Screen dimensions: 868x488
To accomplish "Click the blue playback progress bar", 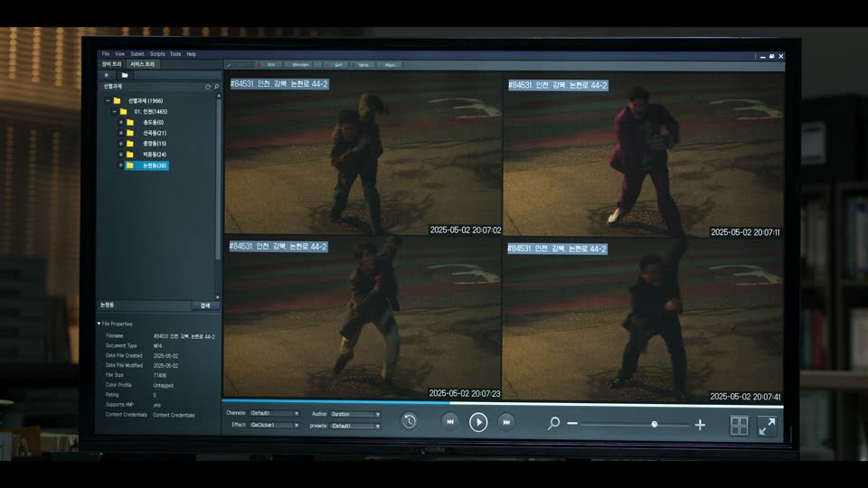I will click(336, 401).
